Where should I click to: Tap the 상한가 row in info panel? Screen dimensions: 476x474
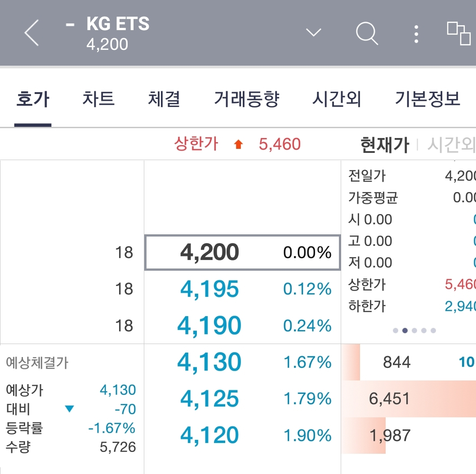point(412,284)
